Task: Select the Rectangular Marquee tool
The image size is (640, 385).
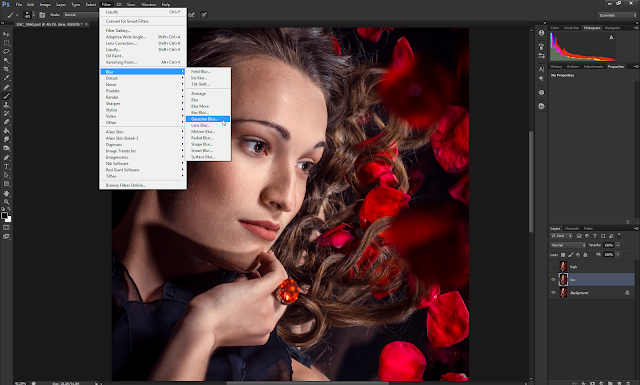Action: (x=6, y=43)
